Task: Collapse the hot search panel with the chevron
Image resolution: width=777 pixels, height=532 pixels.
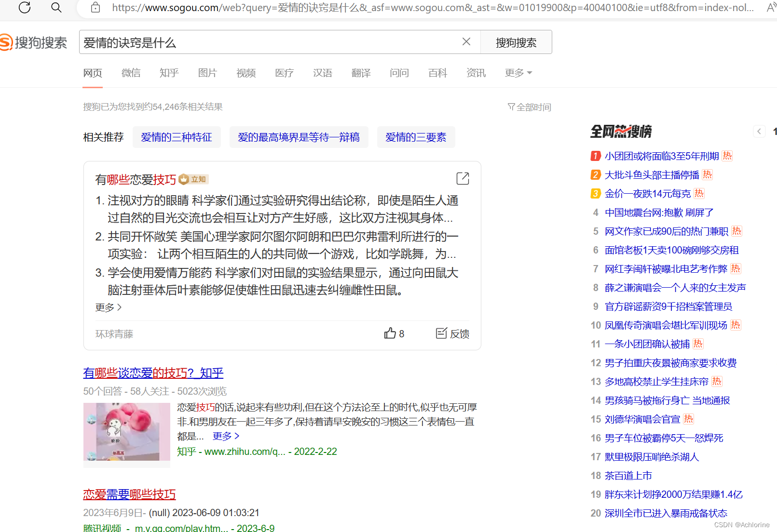Action: click(x=759, y=131)
